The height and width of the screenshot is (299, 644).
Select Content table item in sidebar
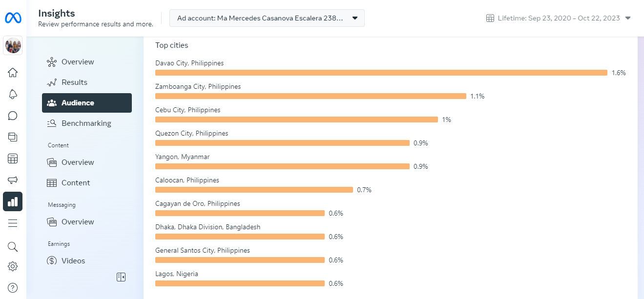tap(75, 183)
